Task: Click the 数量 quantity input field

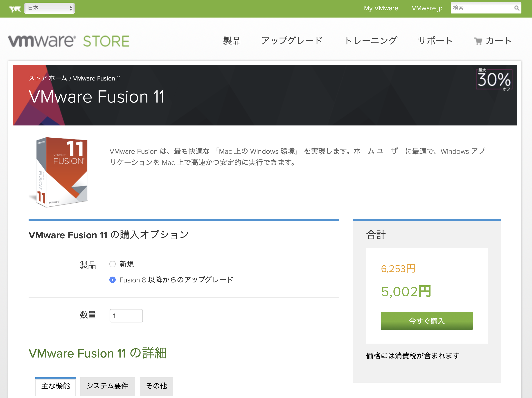Action: click(x=126, y=315)
